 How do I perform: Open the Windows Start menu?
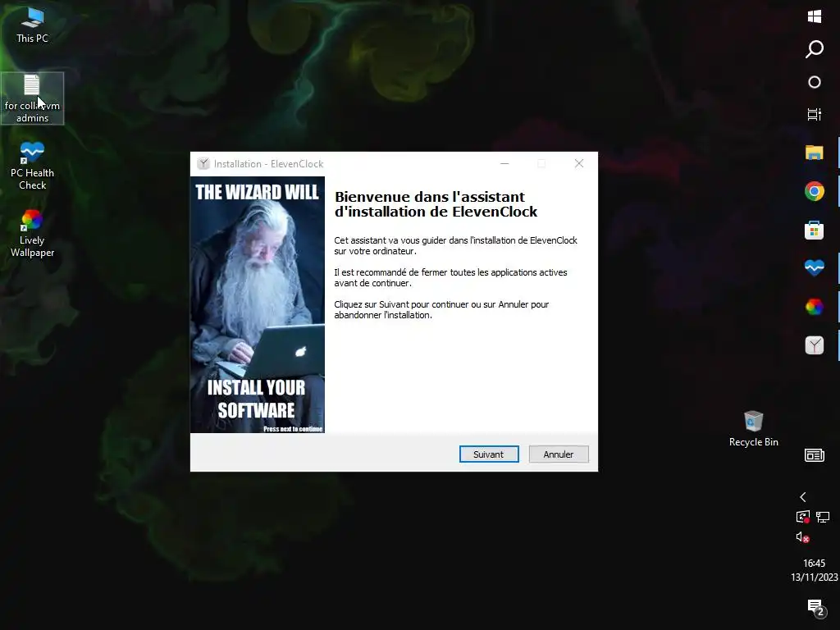815,16
